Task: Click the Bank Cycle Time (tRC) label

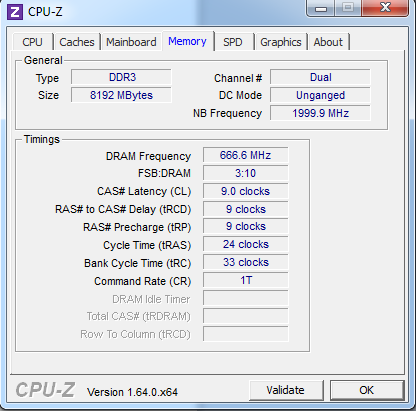Action: (x=138, y=264)
